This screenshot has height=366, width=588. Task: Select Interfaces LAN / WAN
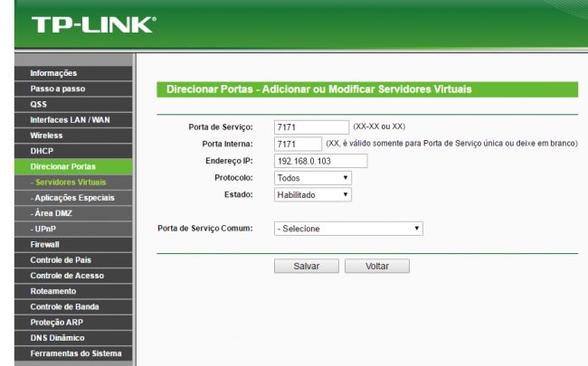coord(73,120)
